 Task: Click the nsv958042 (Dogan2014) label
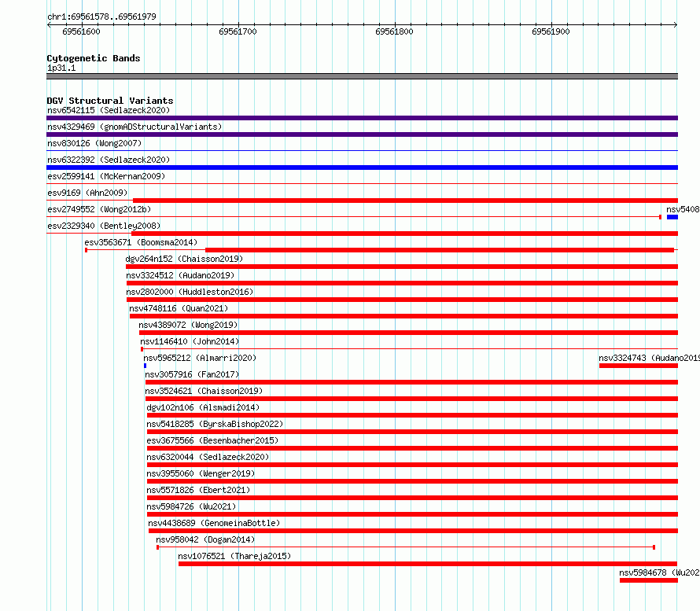coord(205,539)
